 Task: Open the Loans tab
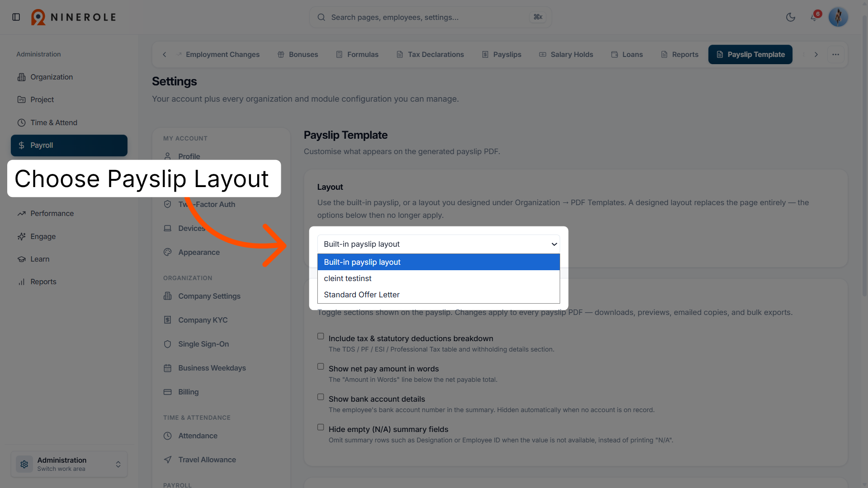(x=627, y=55)
